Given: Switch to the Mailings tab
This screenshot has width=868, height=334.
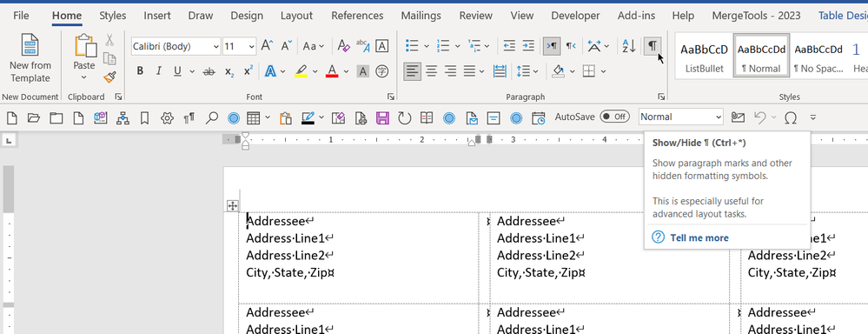Looking at the screenshot, I should (421, 16).
